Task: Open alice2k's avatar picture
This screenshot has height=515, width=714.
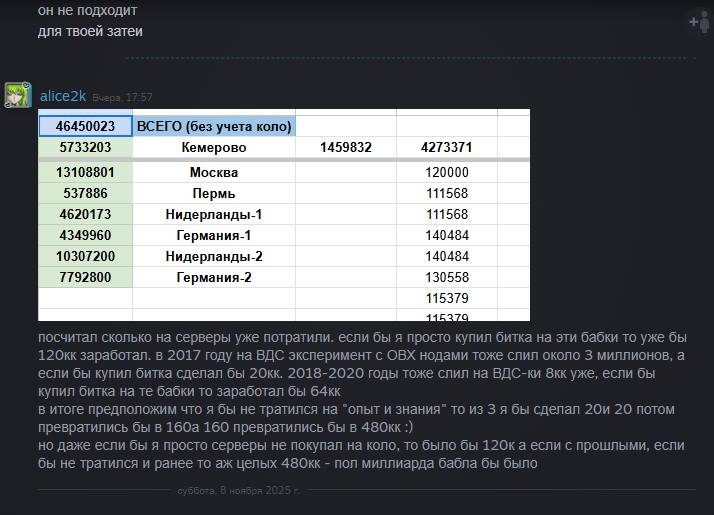Action: point(18,96)
